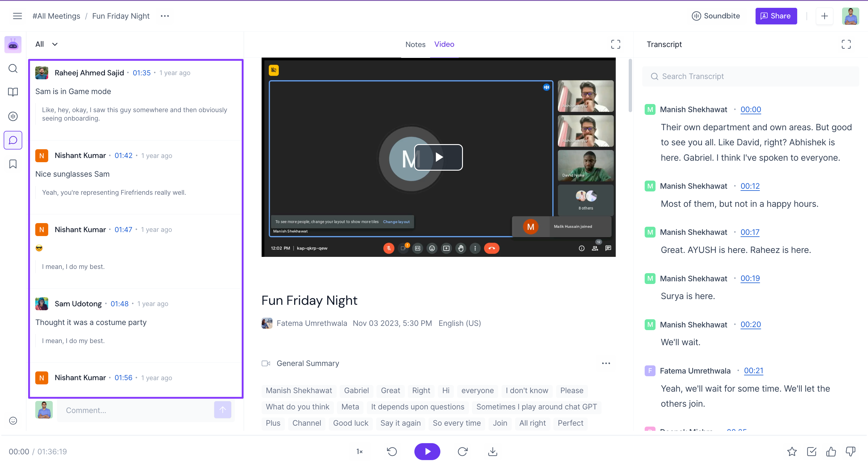Rewind playback with the back arrow
This screenshot has width=868, height=470.
point(392,451)
